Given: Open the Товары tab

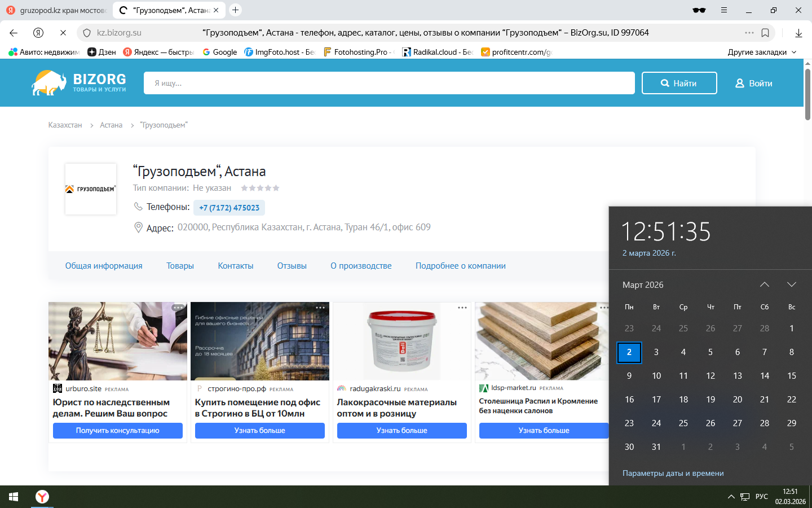Looking at the screenshot, I should pyautogui.click(x=180, y=266).
